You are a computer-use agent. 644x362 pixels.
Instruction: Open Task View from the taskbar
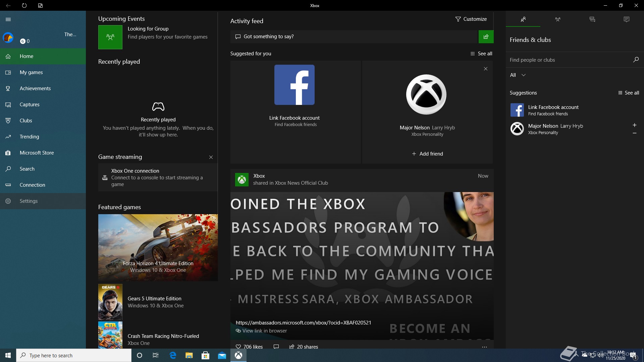[x=156, y=355]
